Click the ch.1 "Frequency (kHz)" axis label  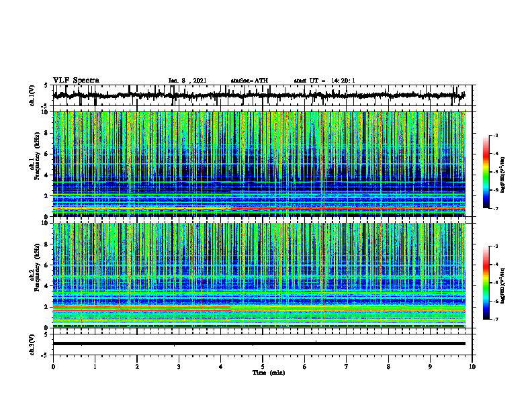coord(37,156)
